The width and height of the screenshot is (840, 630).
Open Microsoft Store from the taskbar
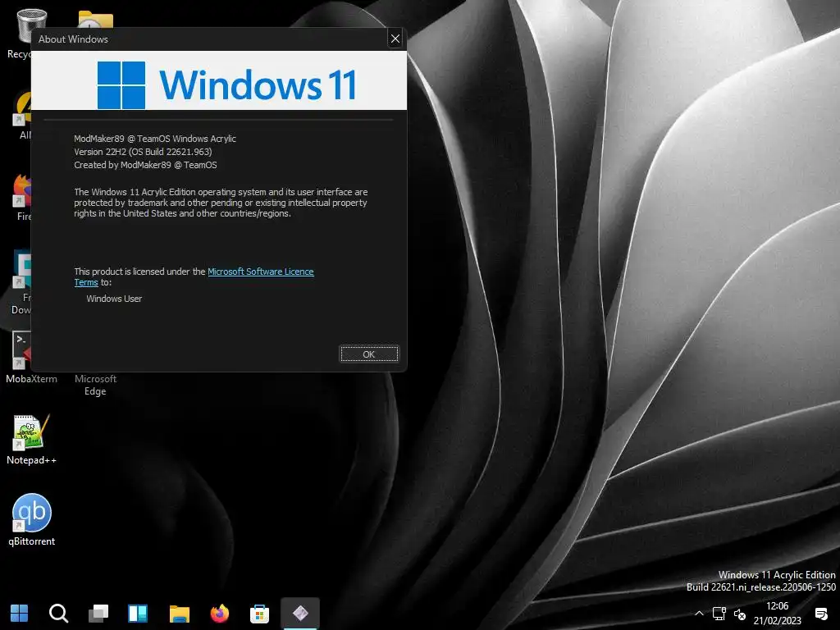[260, 613]
